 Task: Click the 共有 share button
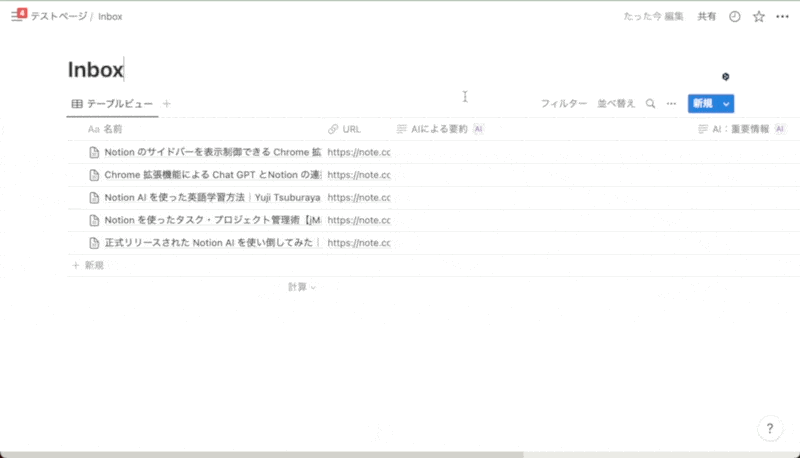click(707, 16)
